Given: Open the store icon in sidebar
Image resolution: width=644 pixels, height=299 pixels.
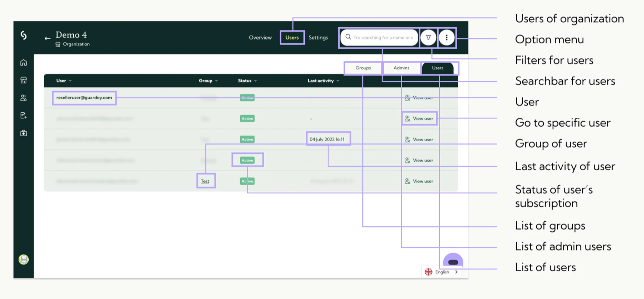Looking at the screenshot, I should 24,80.
